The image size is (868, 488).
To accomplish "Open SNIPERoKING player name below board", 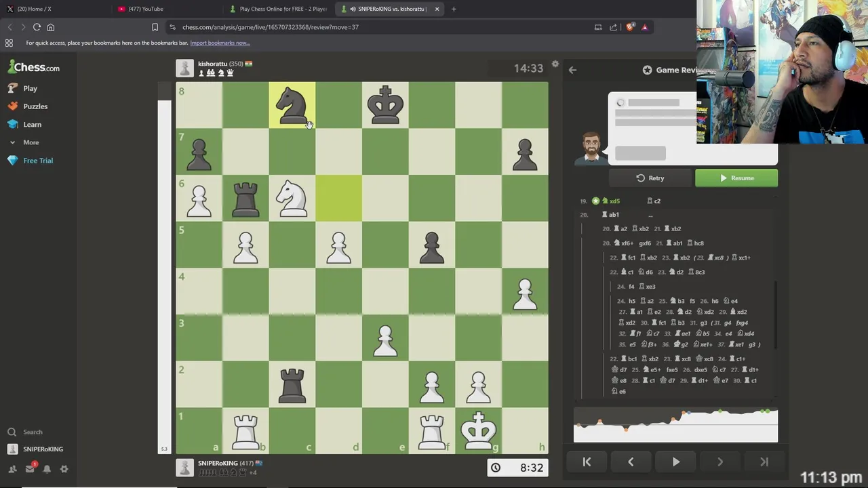I will click(218, 463).
